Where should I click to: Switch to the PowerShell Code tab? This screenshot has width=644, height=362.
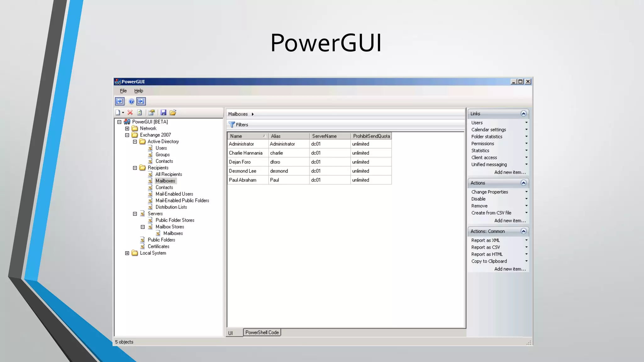262,332
